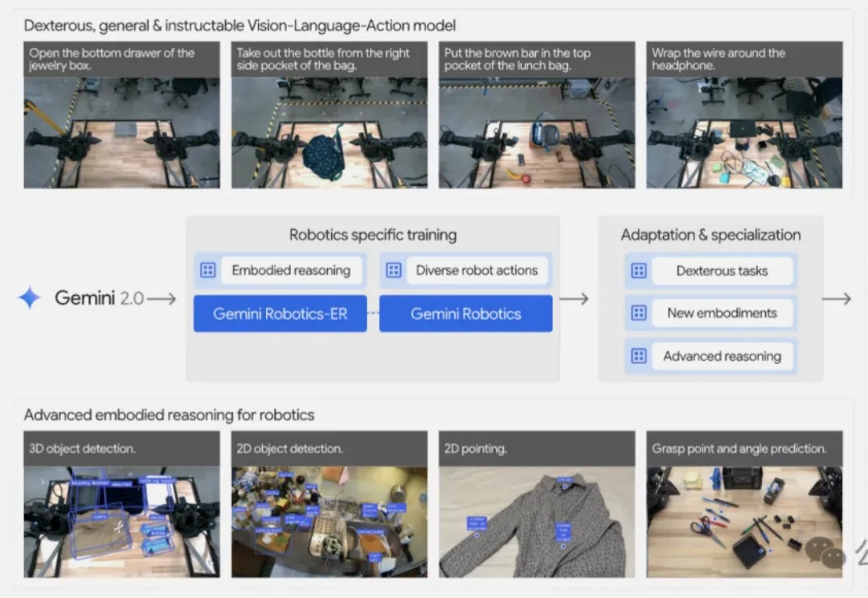Click the "Dexterous, general & instructable Vision-Language-Action model" title
Viewport: 868px width, 598px height.
coord(240,26)
